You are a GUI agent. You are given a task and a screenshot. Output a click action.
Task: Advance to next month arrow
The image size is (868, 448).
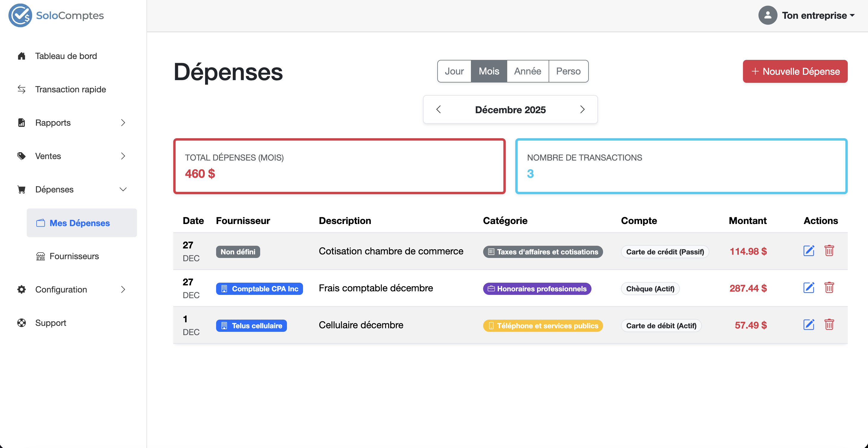pos(582,110)
